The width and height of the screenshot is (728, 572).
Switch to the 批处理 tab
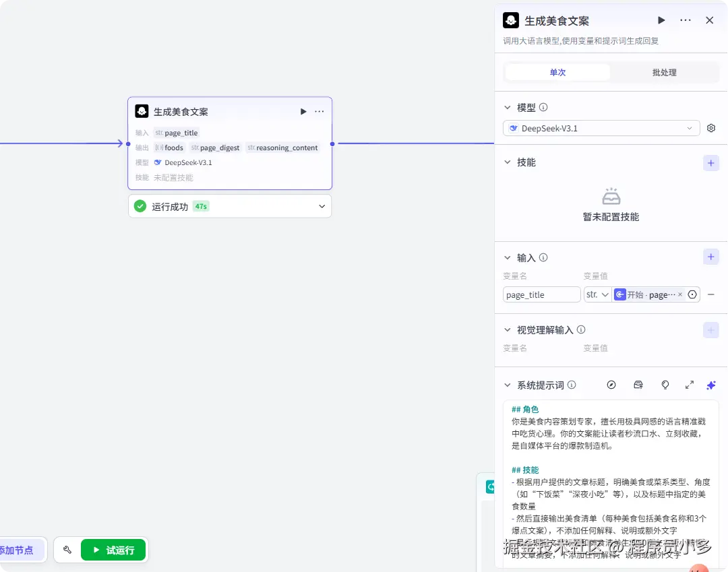(664, 71)
